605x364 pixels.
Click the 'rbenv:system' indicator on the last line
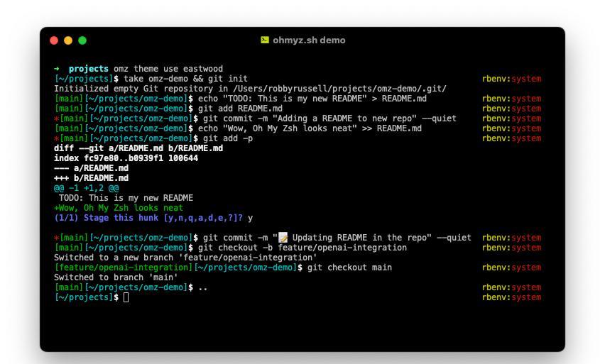point(512,297)
